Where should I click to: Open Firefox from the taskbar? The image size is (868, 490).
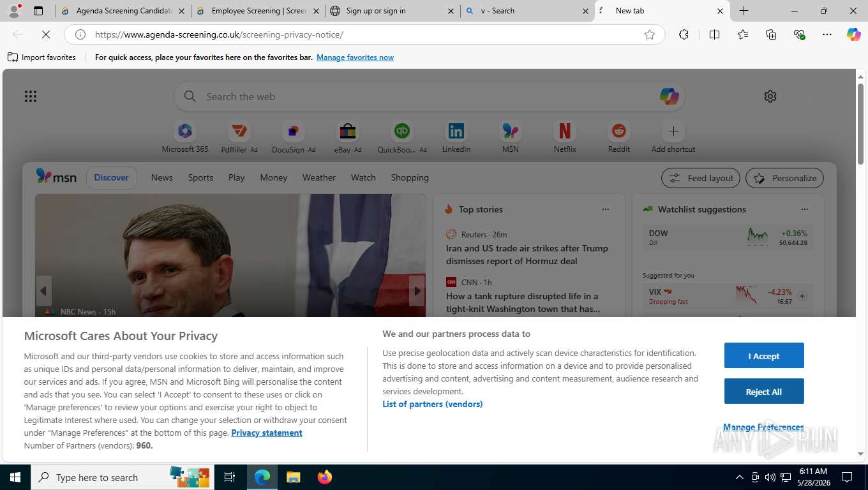[325, 477]
